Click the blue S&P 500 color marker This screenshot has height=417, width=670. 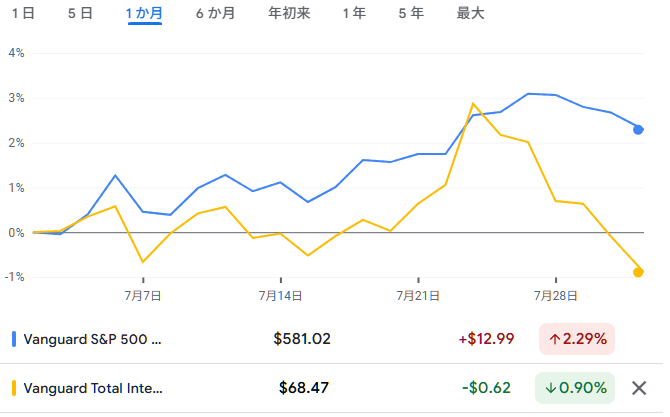(13, 339)
